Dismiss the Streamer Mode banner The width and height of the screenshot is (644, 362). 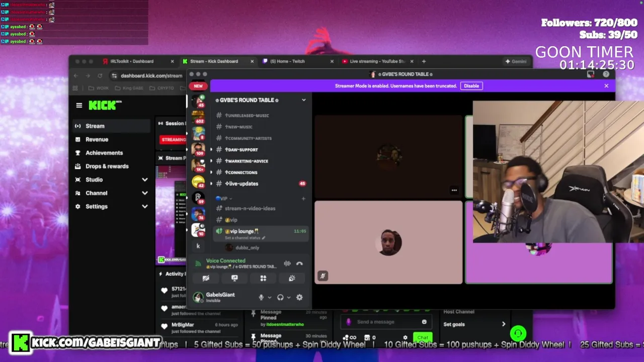[606, 86]
